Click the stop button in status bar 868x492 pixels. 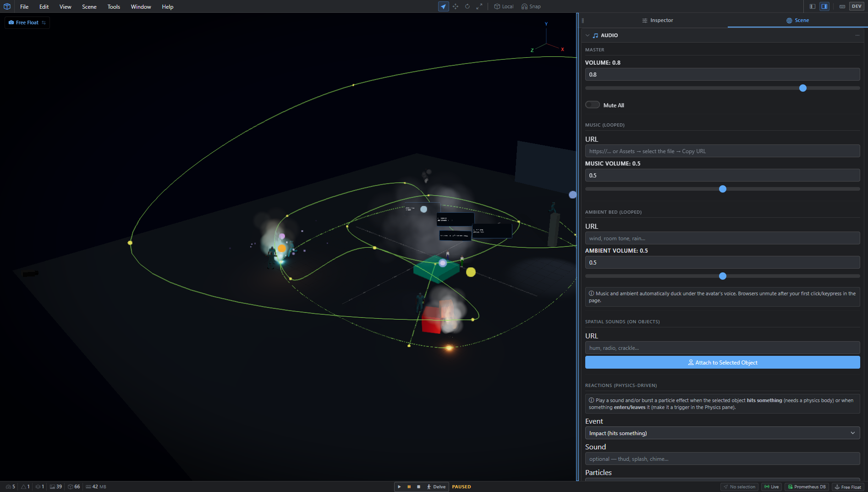[418, 487]
